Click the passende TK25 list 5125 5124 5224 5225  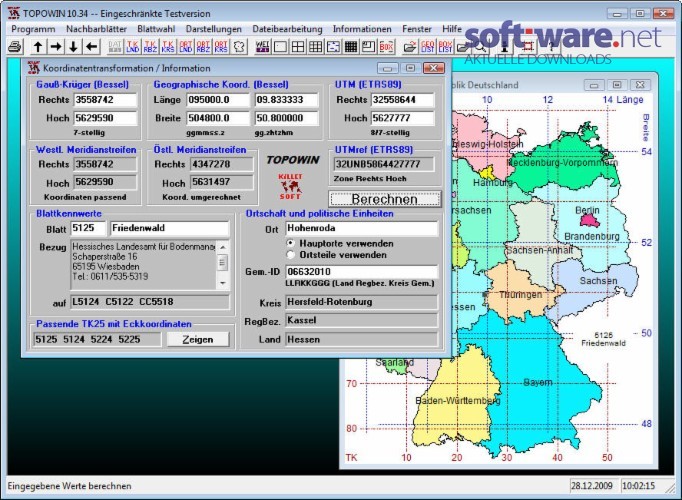(97, 340)
